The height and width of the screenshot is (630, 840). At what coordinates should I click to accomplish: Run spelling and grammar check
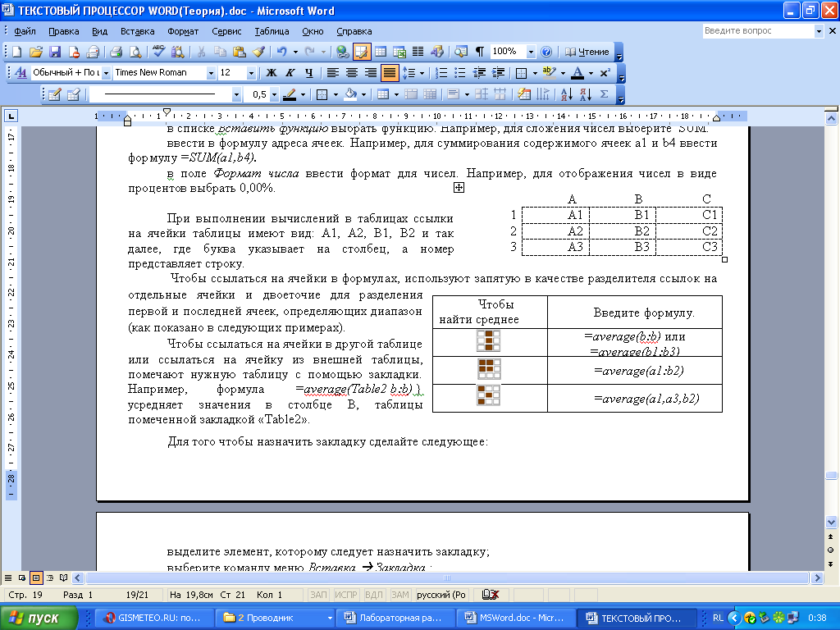coord(158,52)
